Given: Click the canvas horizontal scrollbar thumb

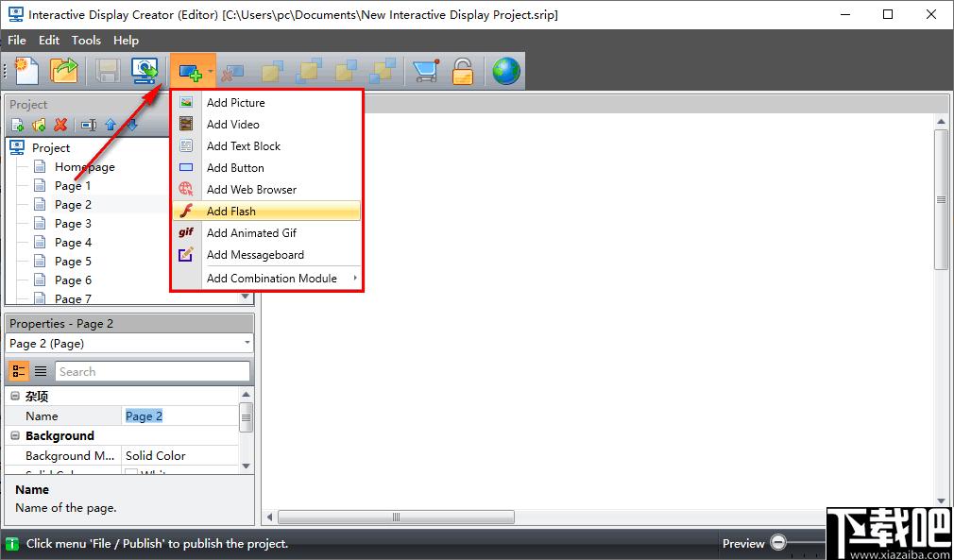Looking at the screenshot, I should point(396,518).
